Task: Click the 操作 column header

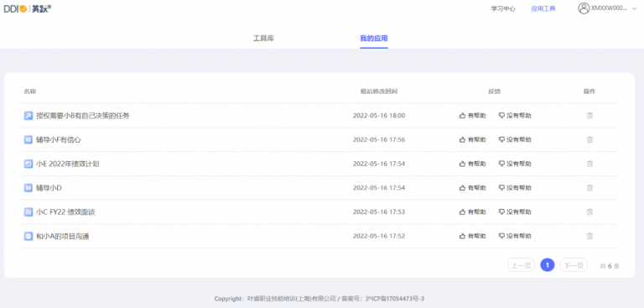Action: [589, 91]
